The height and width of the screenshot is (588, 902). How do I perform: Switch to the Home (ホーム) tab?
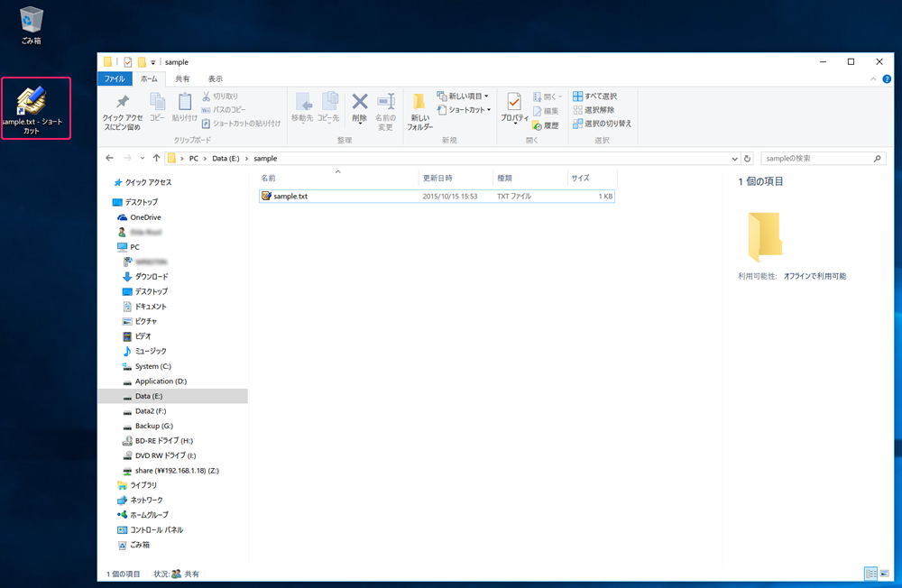tap(149, 78)
